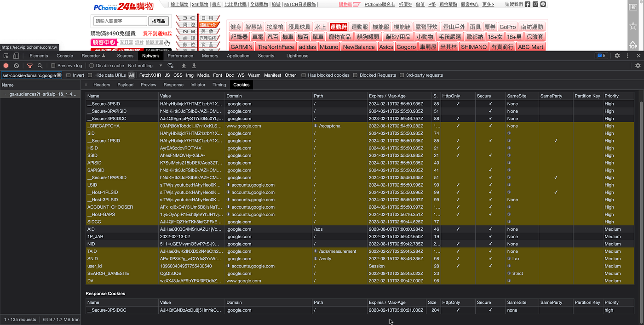Viewport: 644px width, 325px height.
Task: Select the SEARCH_SAMESITE cookie row
Action: tap(360, 274)
